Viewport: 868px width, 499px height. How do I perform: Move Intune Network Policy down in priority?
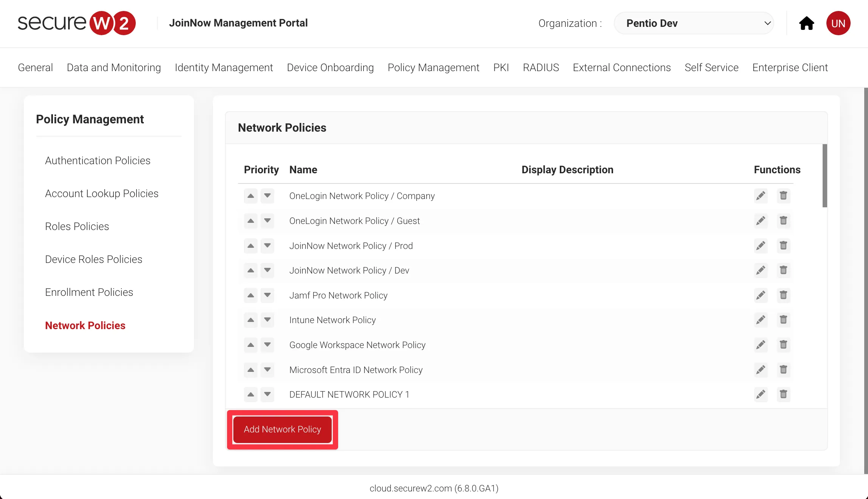pos(267,320)
